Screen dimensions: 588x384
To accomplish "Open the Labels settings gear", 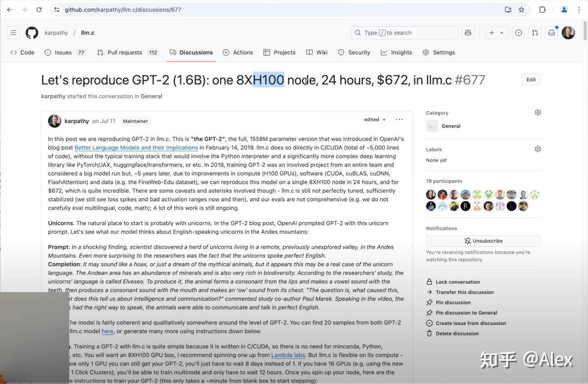I will (537, 149).
